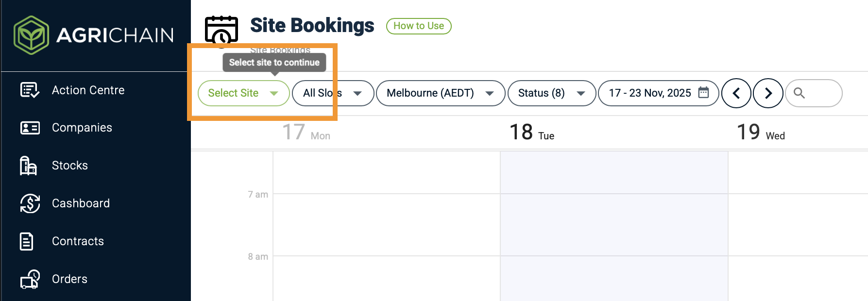Open the Contracts menu item
The width and height of the screenshot is (868, 301).
tap(78, 241)
